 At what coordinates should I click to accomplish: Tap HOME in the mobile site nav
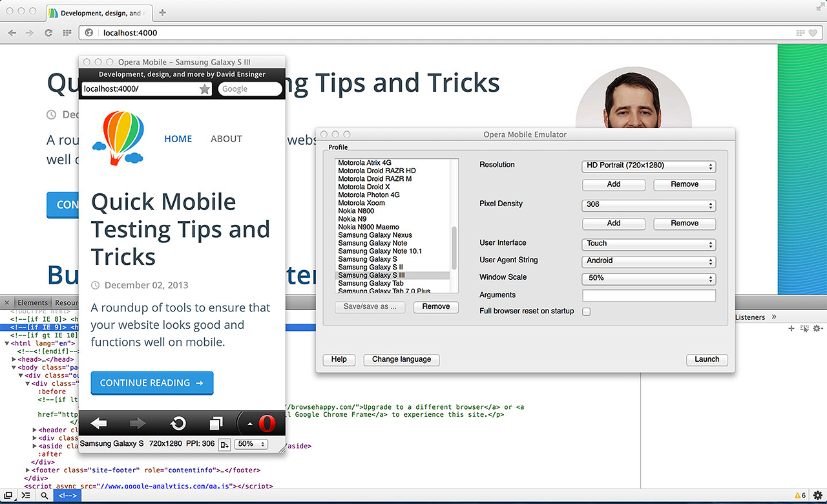point(178,139)
